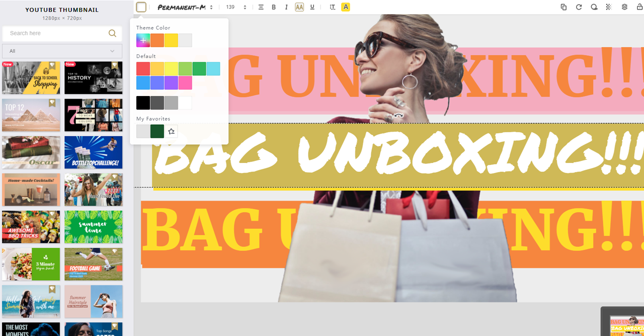Open the layers stack icon

624,7
